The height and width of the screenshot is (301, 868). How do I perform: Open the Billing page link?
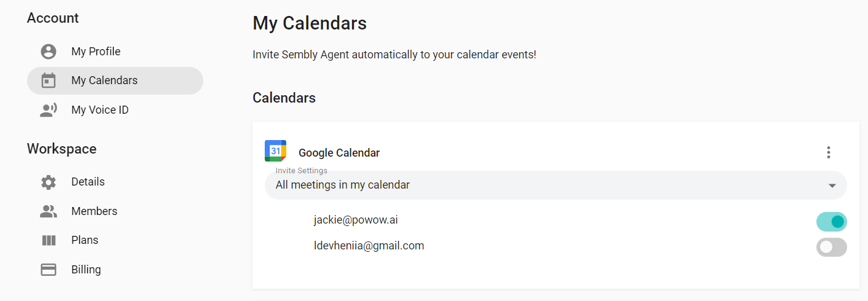(x=86, y=270)
